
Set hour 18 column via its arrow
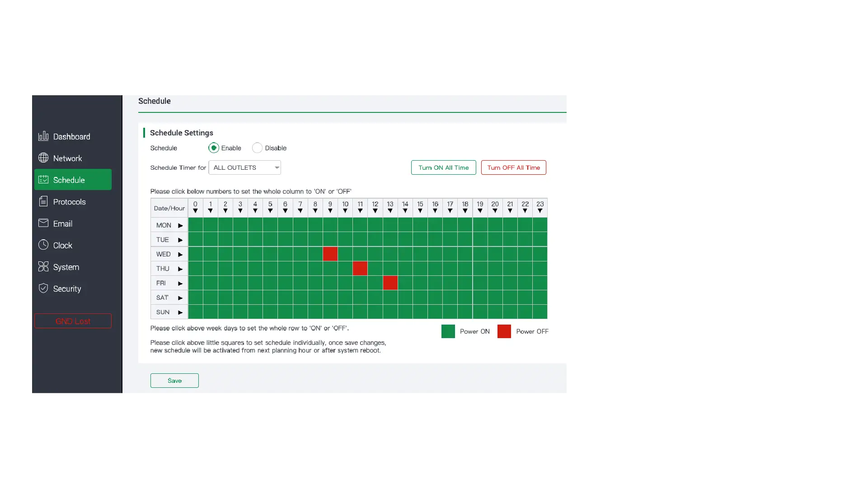[x=465, y=211]
